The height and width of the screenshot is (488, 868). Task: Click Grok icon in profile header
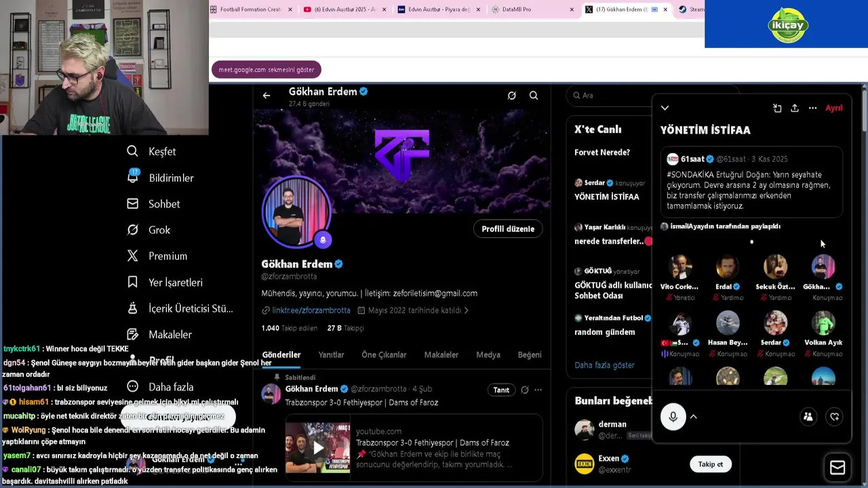[x=512, y=96]
